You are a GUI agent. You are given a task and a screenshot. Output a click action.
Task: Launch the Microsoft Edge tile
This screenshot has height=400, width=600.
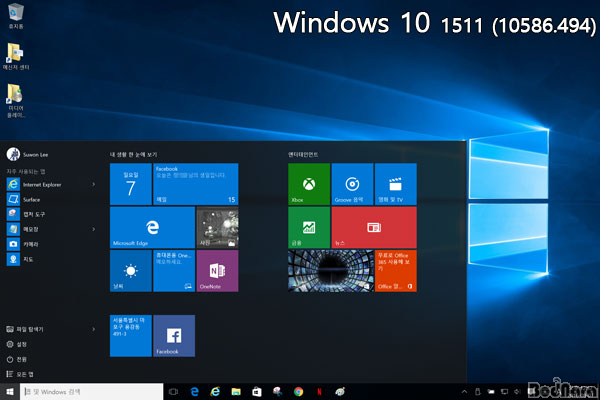152,227
